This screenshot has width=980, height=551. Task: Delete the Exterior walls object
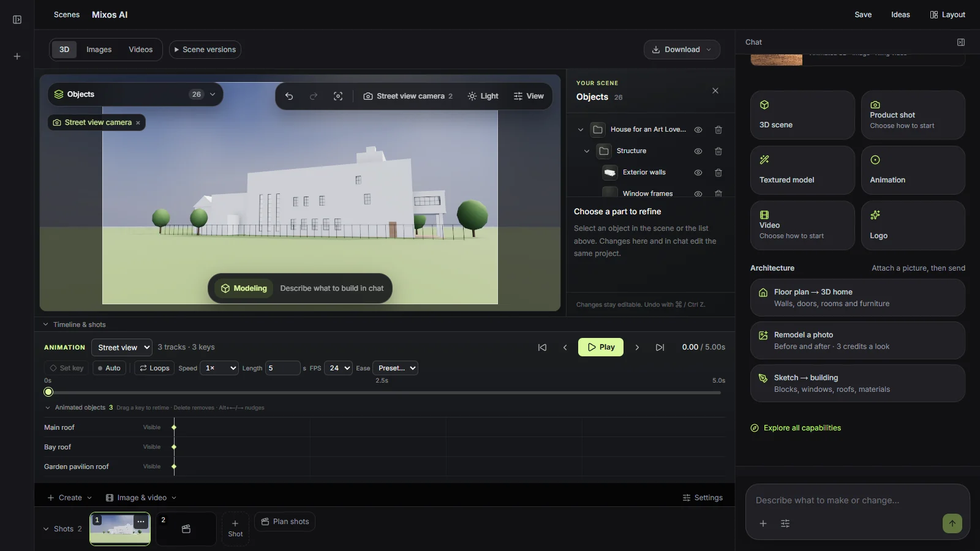click(718, 173)
